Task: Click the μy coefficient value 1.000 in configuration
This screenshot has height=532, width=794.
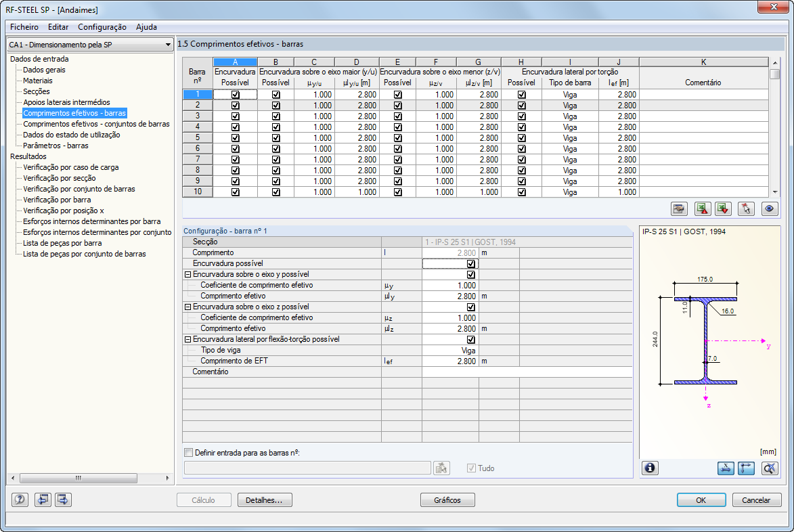Action: 450,286
